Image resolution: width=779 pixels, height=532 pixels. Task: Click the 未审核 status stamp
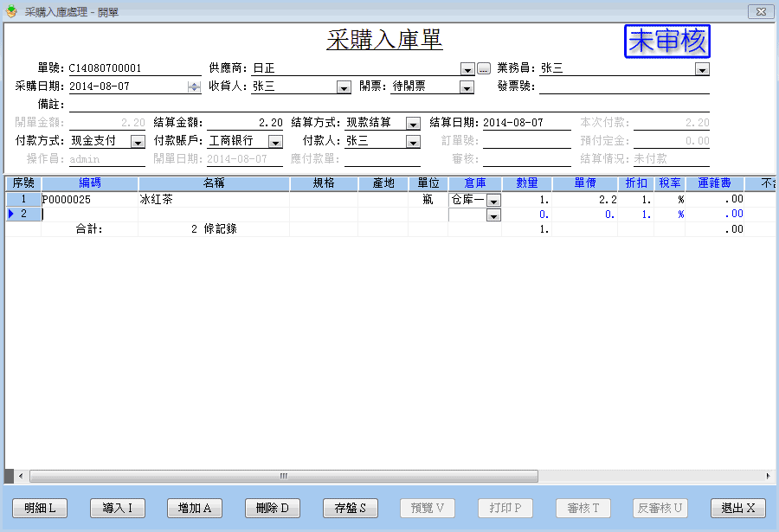(x=666, y=41)
